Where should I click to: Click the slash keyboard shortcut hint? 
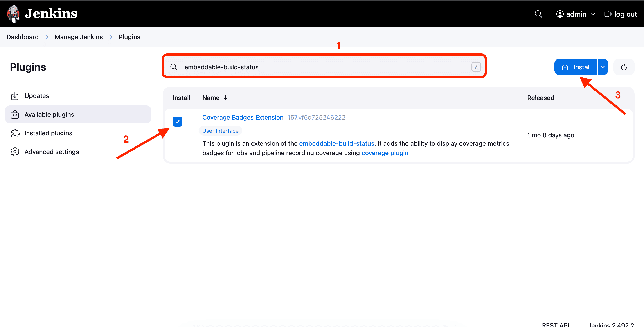click(476, 67)
